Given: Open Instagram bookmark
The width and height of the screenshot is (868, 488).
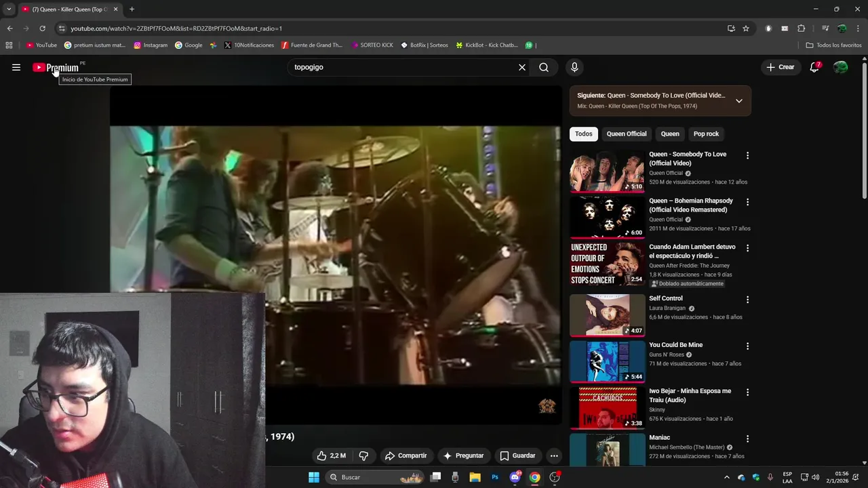Looking at the screenshot, I should click(151, 45).
